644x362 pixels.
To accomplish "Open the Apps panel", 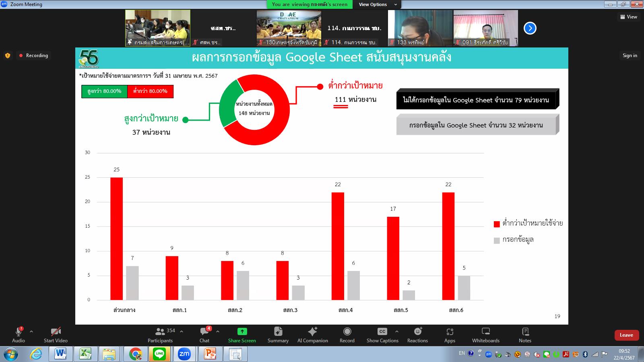I will click(450, 335).
